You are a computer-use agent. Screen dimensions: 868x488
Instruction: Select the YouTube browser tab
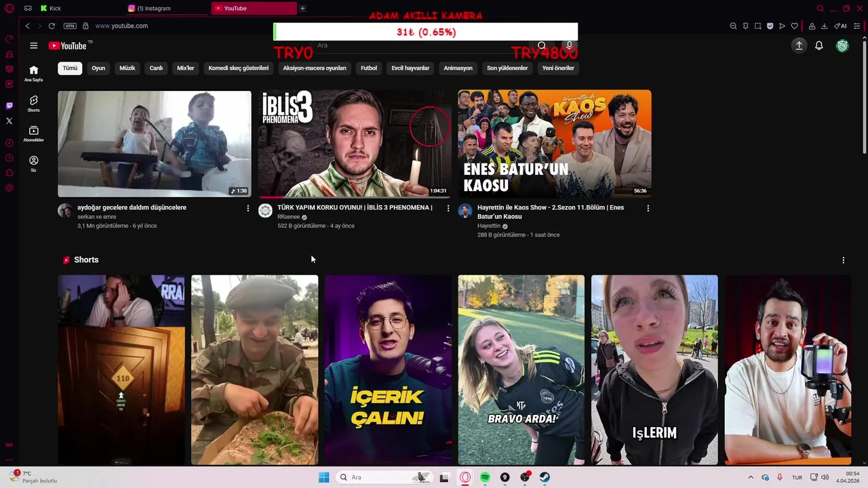(254, 8)
